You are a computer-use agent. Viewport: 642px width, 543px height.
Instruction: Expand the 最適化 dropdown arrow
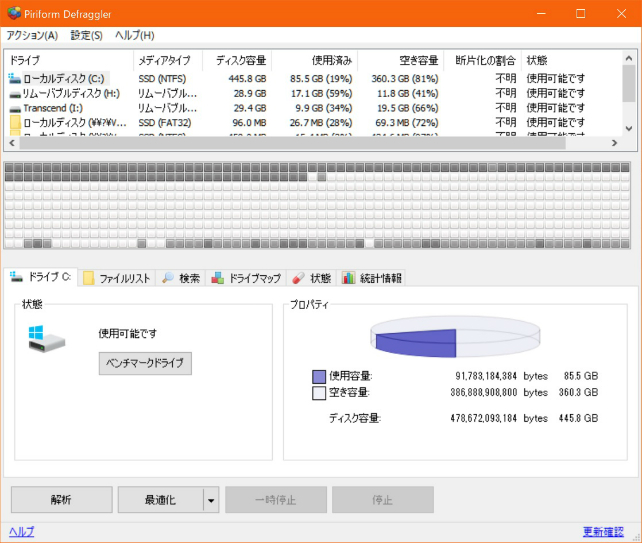tap(211, 500)
